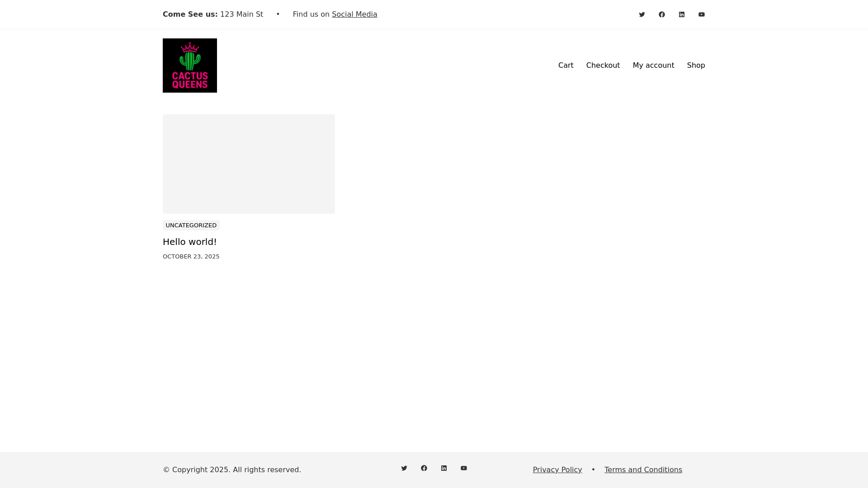The image size is (868, 488).
Task: Open the Privacy Policy link
Action: pyautogui.click(x=557, y=470)
